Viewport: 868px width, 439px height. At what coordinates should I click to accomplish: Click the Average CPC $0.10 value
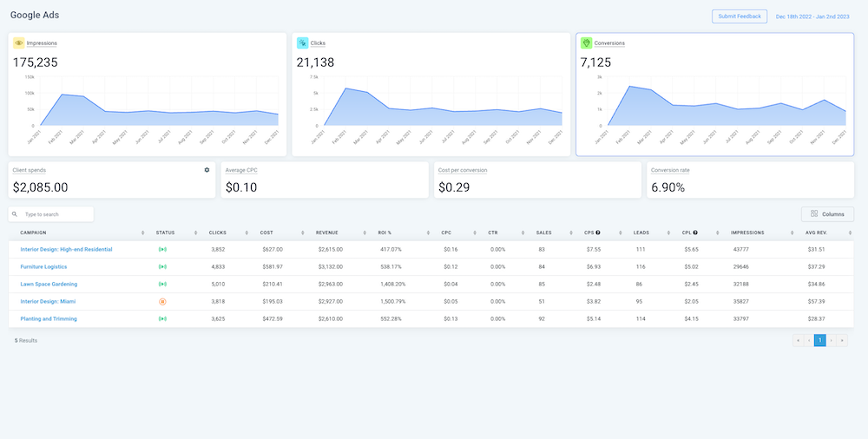point(241,187)
